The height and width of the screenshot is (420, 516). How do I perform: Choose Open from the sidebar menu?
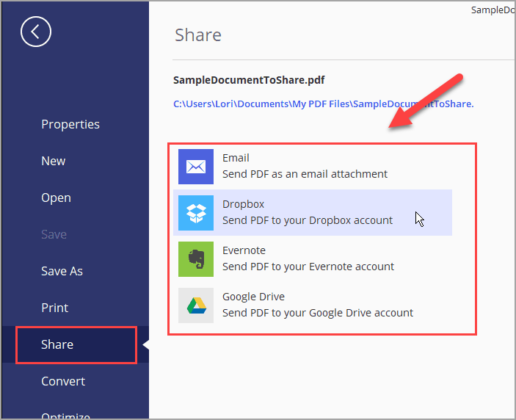pyautogui.click(x=56, y=198)
